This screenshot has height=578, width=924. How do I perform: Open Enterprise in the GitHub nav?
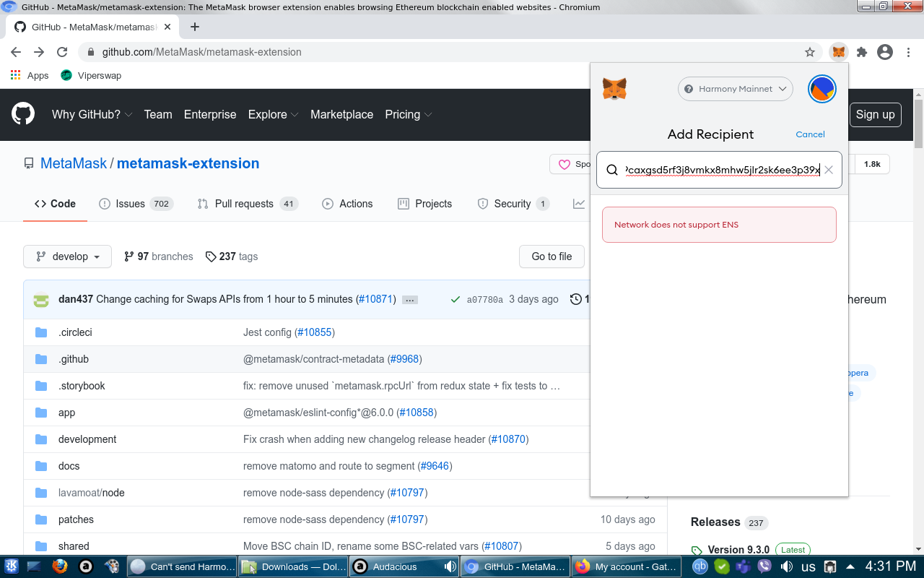(210, 114)
